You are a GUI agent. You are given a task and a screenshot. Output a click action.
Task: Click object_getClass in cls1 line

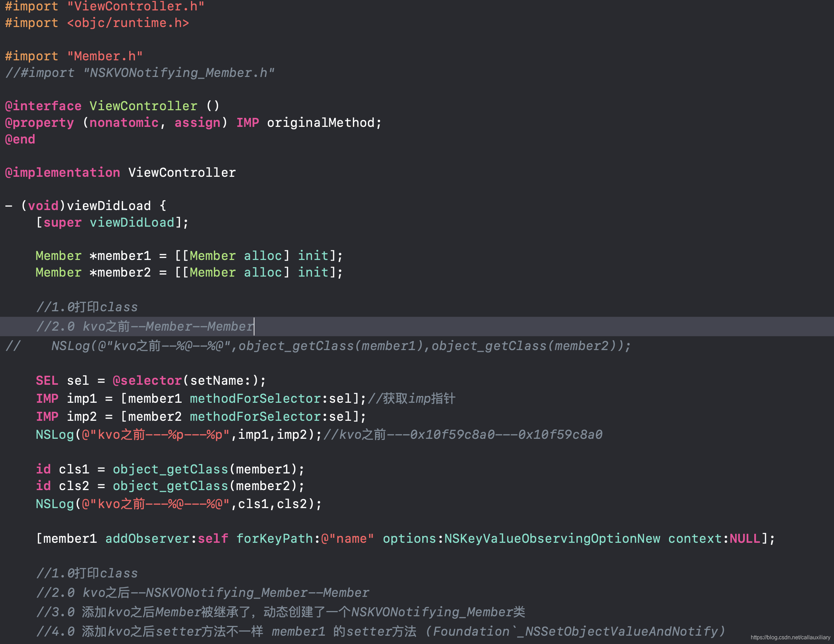[x=170, y=469]
